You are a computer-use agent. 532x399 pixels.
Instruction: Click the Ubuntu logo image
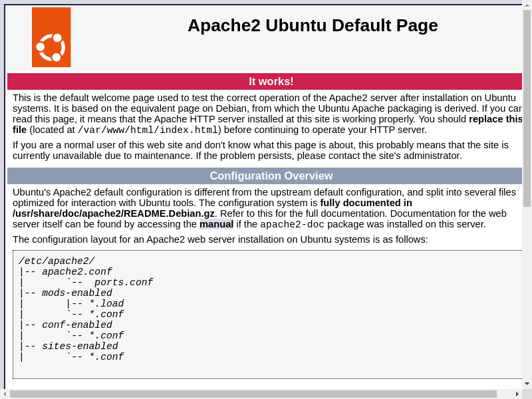click(x=51, y=37)
